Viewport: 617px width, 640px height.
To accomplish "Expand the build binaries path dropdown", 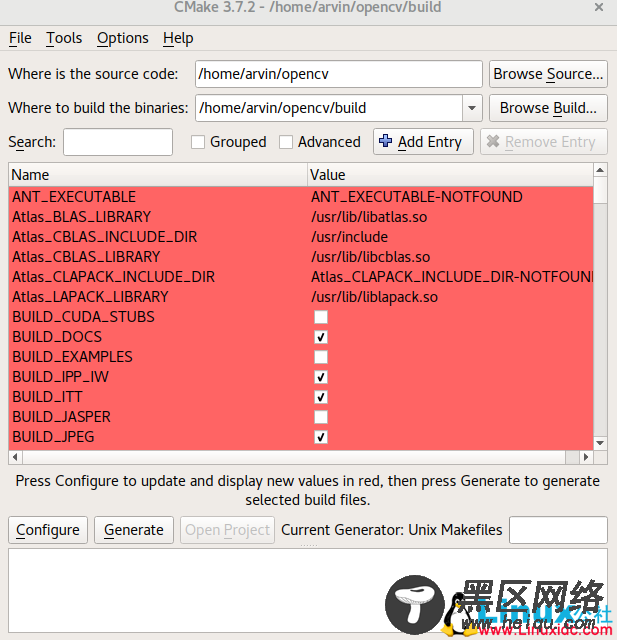I will pos(472,108).
